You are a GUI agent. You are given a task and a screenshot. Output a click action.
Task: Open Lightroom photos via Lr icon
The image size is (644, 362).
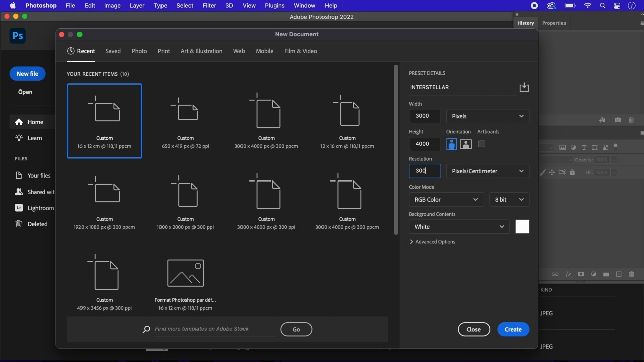19,208
